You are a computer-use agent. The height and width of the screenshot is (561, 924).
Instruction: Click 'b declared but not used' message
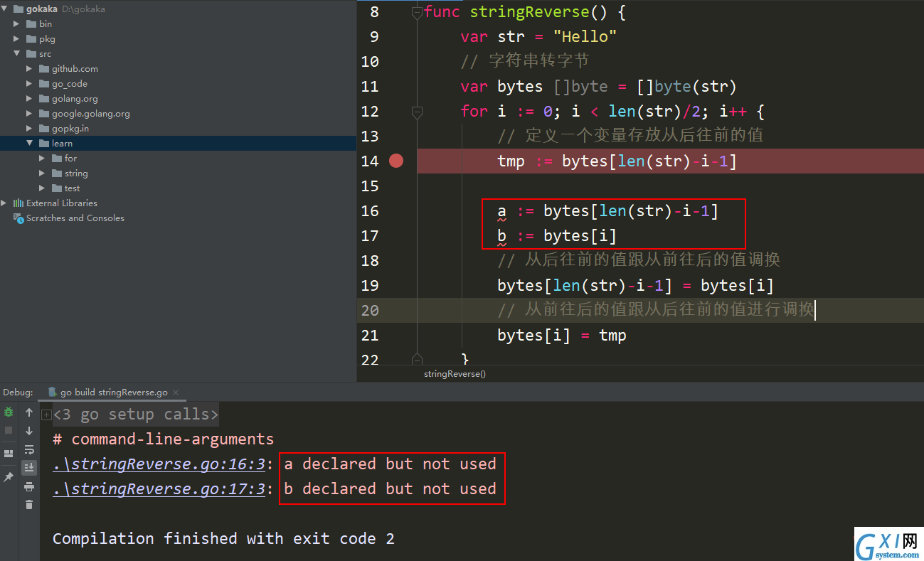tap(391, 489)
